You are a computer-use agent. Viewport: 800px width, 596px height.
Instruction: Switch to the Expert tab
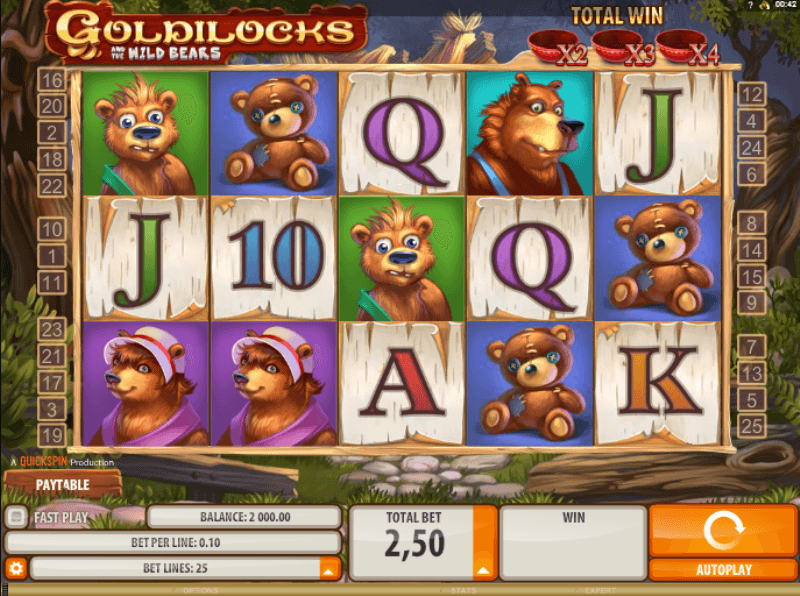(600, 591)
